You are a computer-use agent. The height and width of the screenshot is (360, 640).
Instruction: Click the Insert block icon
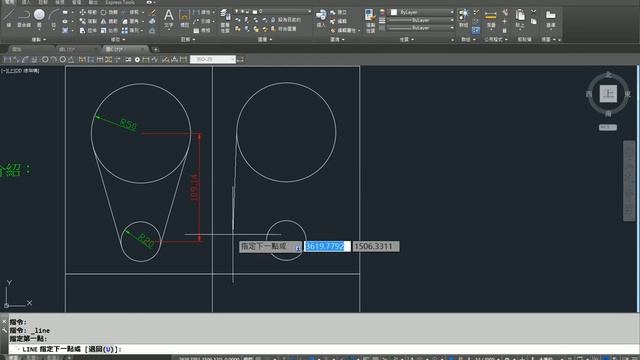tap(321, 18)
